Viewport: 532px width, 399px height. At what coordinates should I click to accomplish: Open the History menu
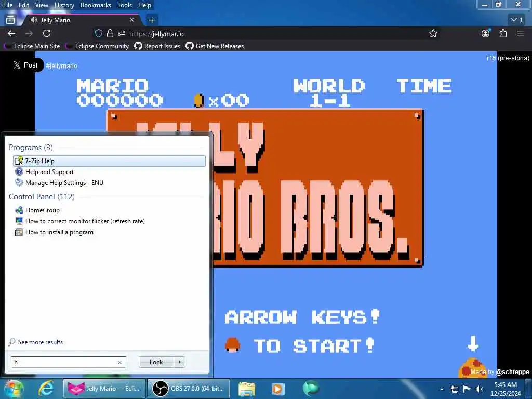tap(64, 5)
